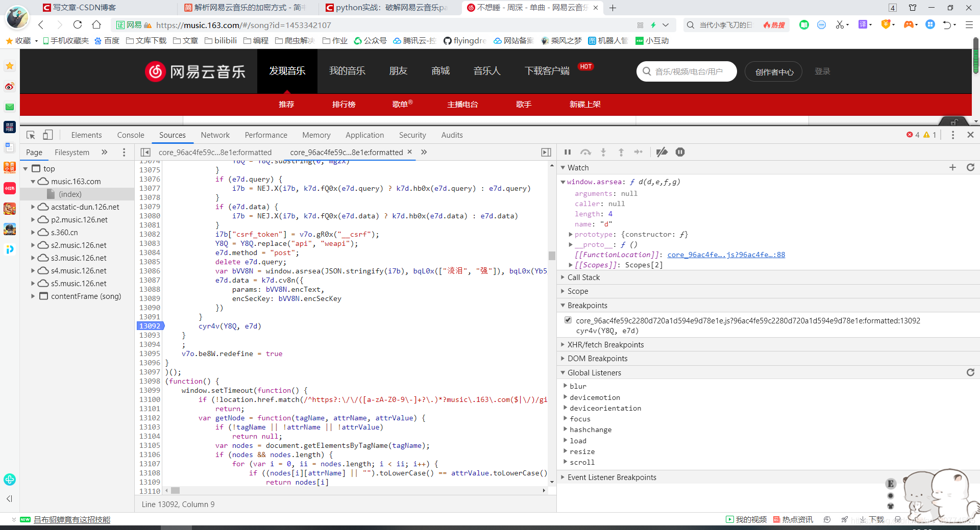Click the 下载客户端 link
980x530 pixels.
pyautogui.click(x=547, y=71)
